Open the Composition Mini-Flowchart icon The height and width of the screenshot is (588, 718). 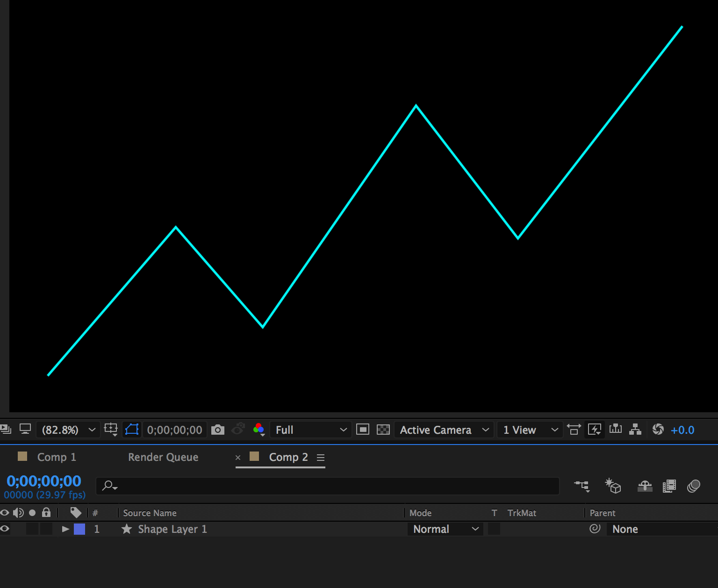coord(582,486)
